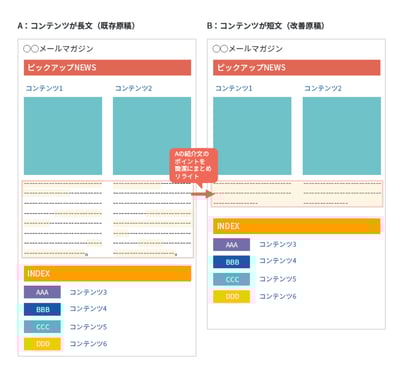Click the orange INDEX banner in layout A
This screenshot has height=371, width=400.
[107, 274]
